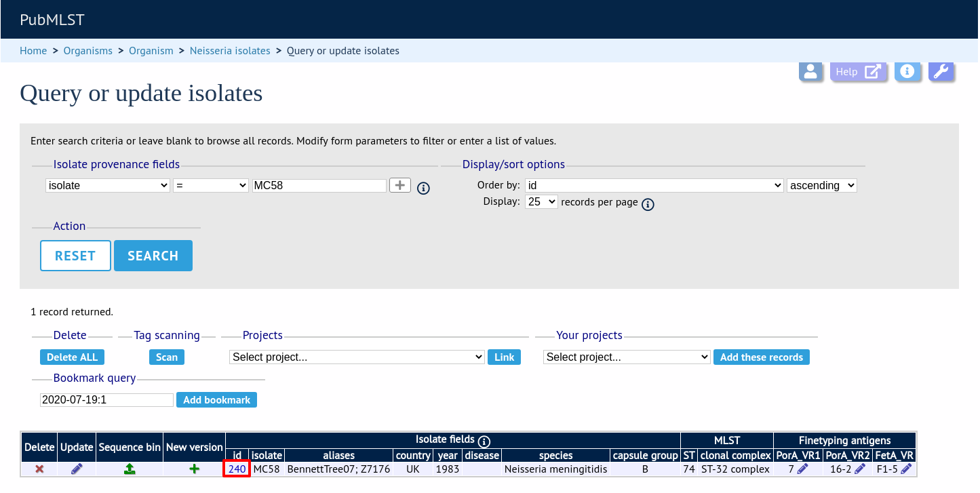Add another provenance field with plus button
980x493 pixels.
pyautogui.click(x=400, y=185)
